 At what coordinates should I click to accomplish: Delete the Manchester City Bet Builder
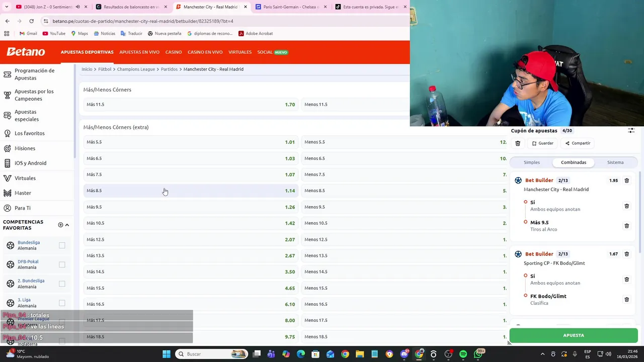(x=626, y=180)
